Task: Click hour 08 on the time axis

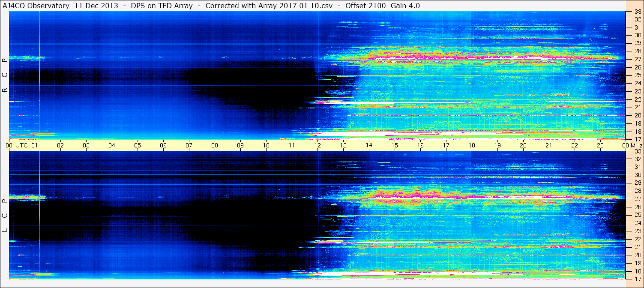Action: [215, 145]
